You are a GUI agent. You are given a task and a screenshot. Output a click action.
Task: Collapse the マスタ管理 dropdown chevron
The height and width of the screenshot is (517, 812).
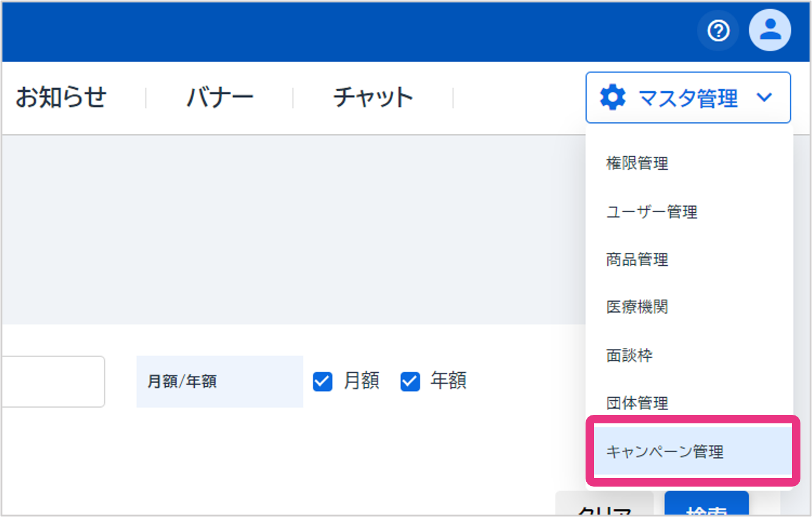[765, 97]
